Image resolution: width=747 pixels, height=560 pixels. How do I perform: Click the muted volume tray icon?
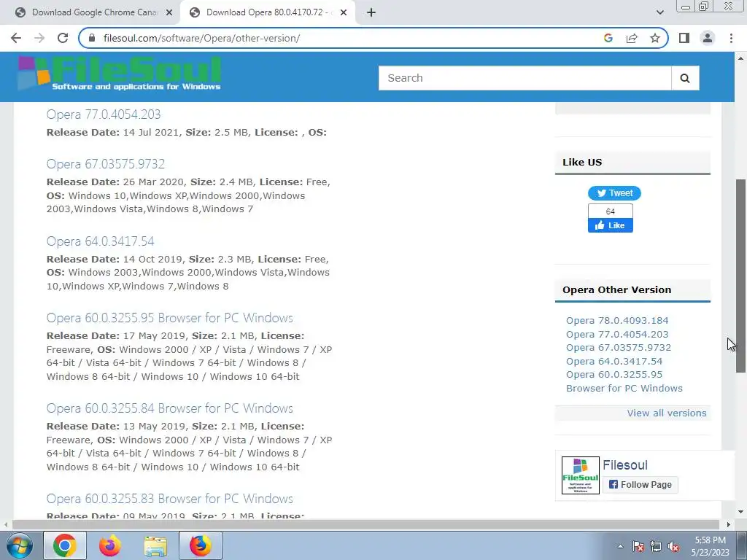673,546
